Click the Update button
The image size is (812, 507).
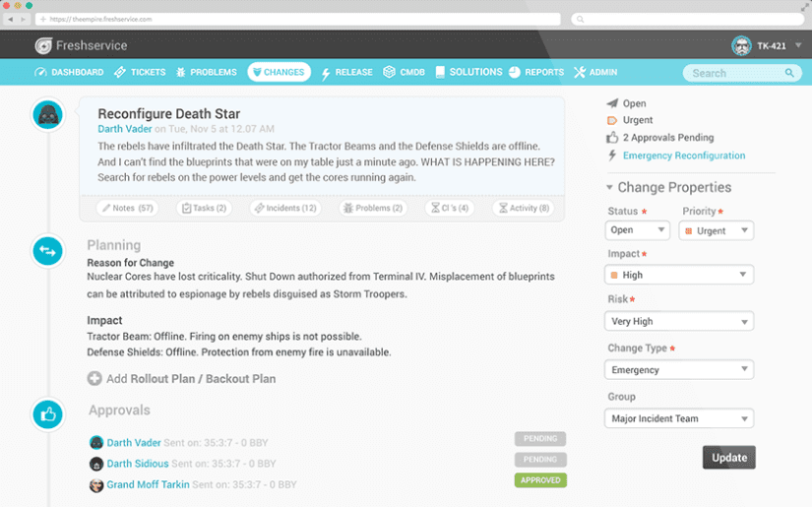(x=729, y=457)
